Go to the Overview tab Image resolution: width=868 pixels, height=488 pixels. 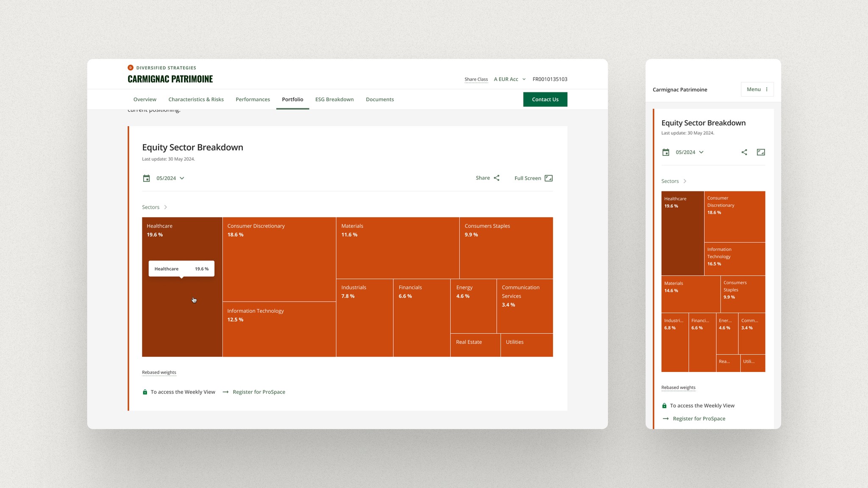pos(145,100)
